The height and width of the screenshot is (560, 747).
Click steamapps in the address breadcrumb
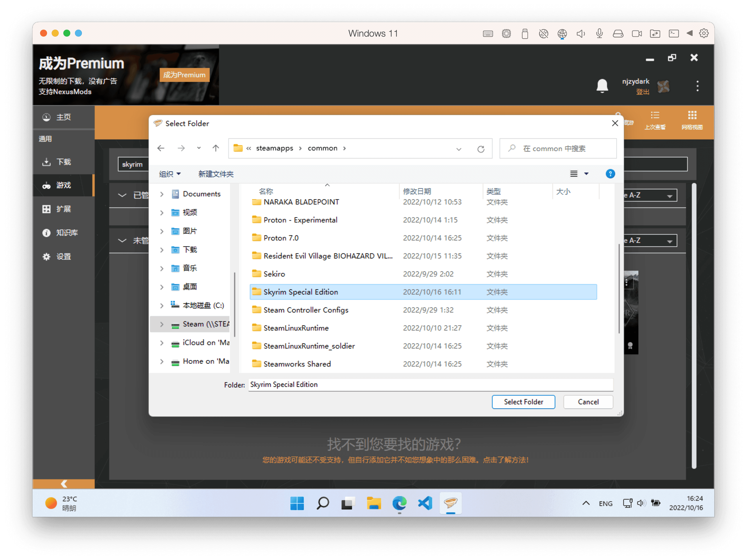(274, 148)
